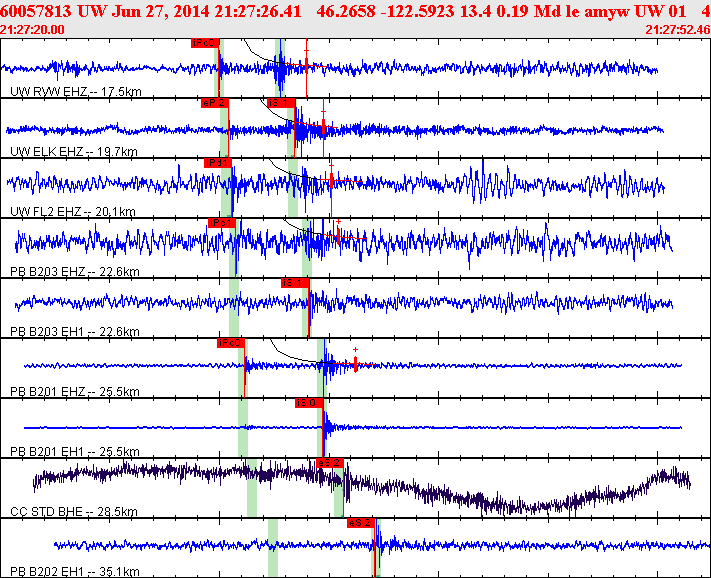The width and height of the screenshot is (711, 578).
Task: Click the iPc0 pick flag on RVW EHZ
Action: pyautogui.click(x=205, y=43)
